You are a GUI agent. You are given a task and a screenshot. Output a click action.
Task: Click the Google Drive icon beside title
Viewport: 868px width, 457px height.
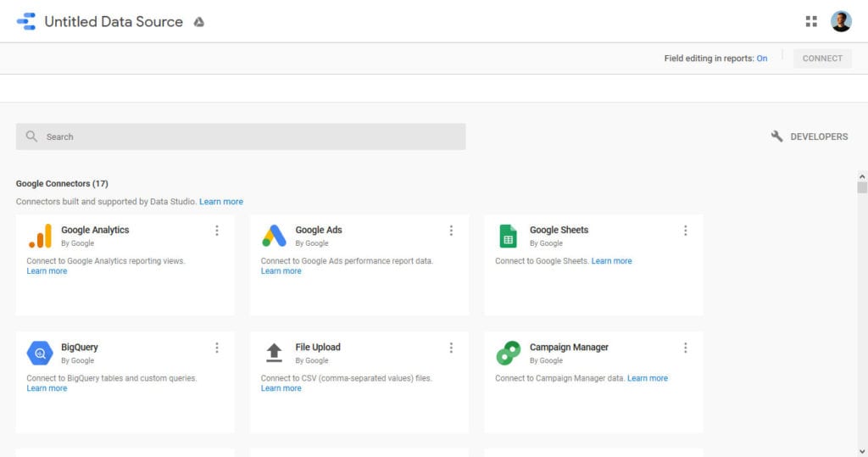coord(198,22)
